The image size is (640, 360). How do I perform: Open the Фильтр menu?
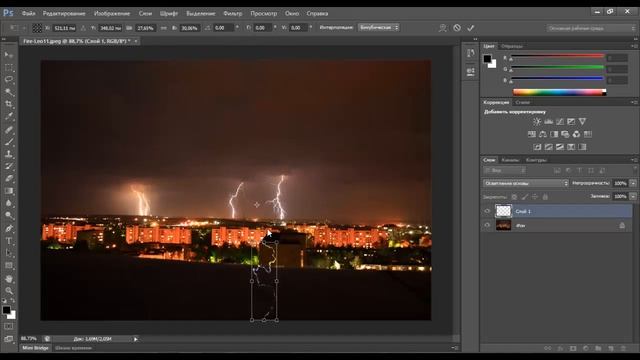(233, 13)
